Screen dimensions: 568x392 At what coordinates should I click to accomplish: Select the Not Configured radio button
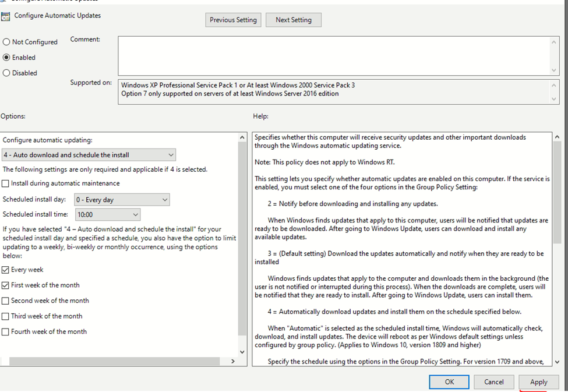point(7,42)
